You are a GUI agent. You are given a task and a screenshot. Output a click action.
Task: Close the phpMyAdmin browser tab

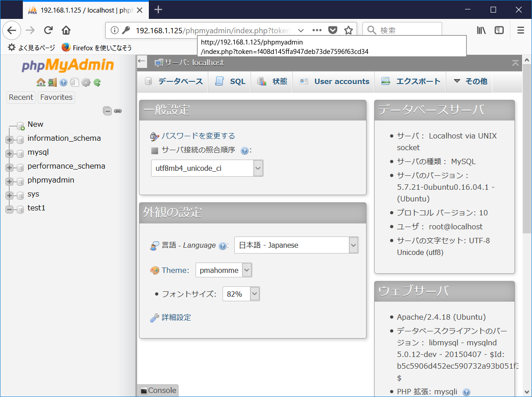tap(139, 10)
